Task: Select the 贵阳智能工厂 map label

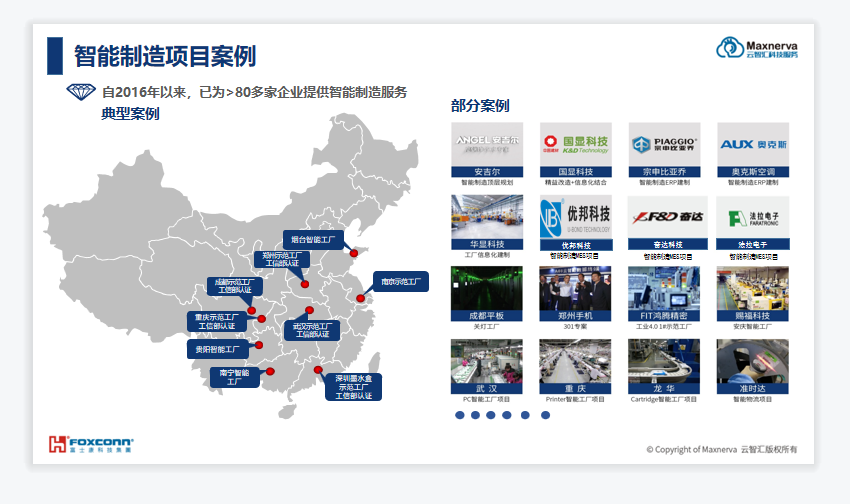Action: point(217,349)
